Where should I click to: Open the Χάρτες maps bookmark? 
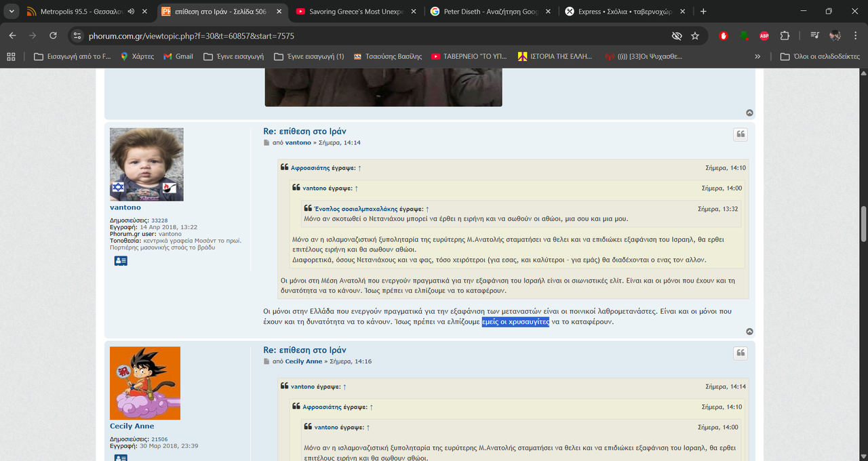click(138, 56)
